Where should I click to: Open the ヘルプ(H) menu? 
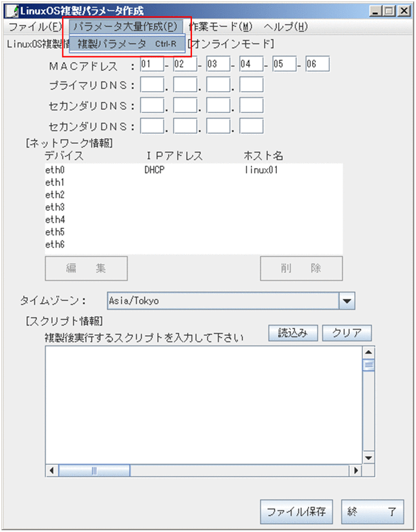[285, 27]
